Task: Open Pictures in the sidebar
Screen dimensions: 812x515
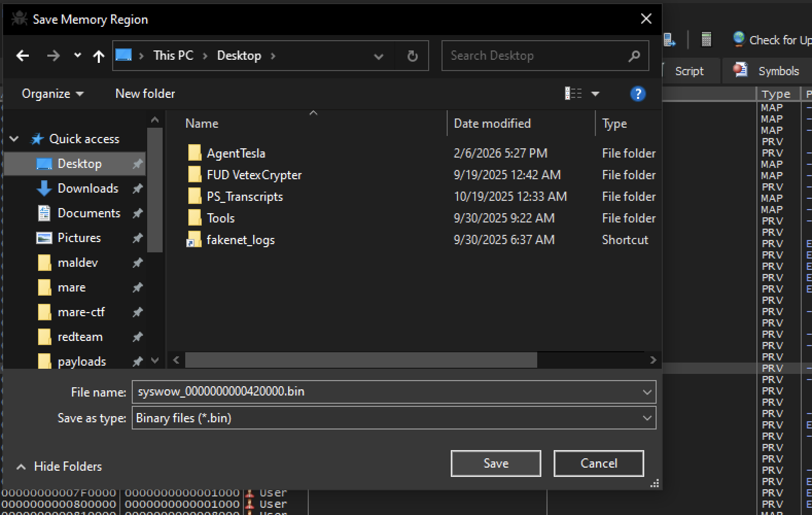Action: pos(79,238)
